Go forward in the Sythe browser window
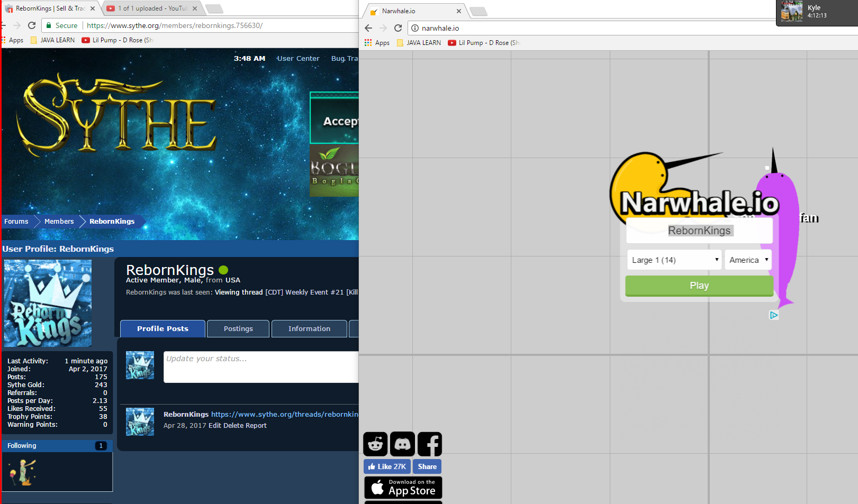The width and height of the screenshot is (858, 504). pos(17,25)
